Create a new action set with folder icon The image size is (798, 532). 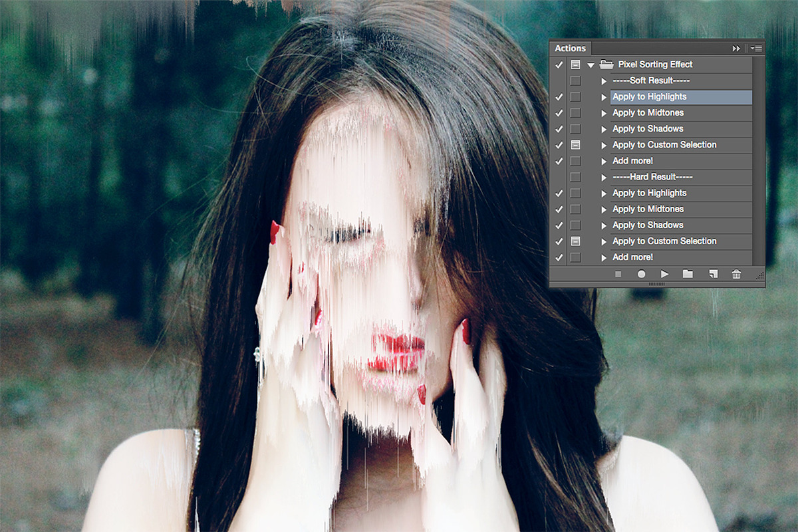pos(688,274)
